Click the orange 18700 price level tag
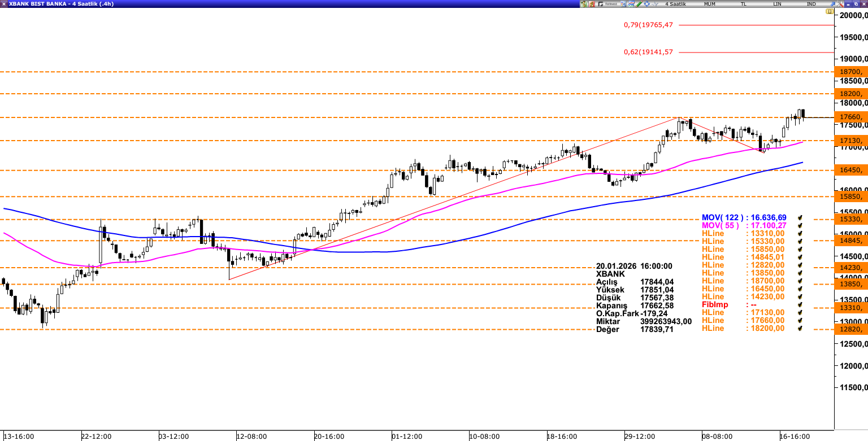The width and height of the screenshot is (868, 441). pos(851,72)
